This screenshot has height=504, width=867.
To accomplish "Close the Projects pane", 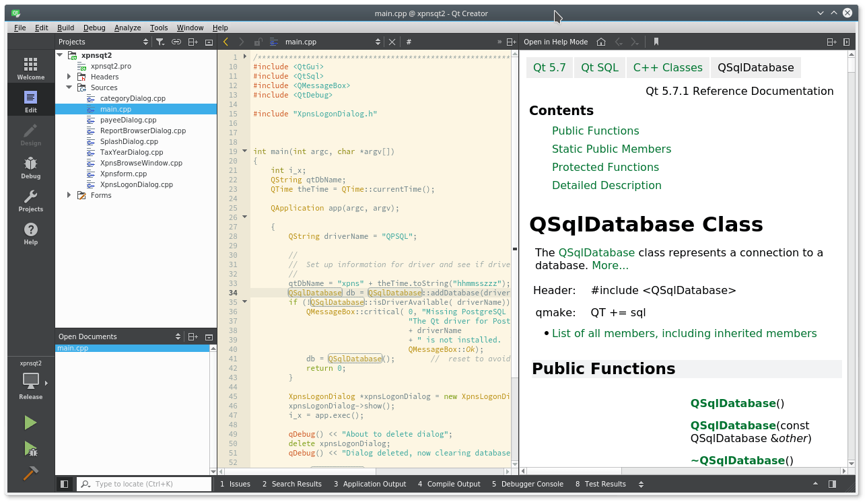I will coord(209,42).
